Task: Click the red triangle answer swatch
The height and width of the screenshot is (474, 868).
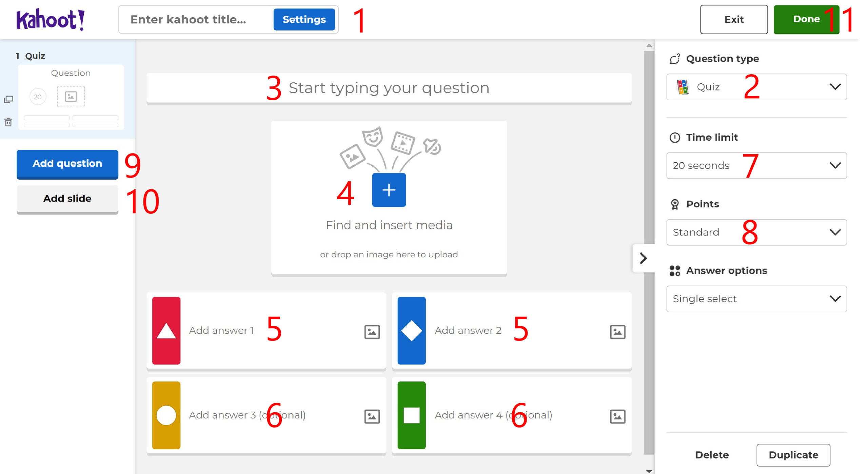Action: point(166,331)
